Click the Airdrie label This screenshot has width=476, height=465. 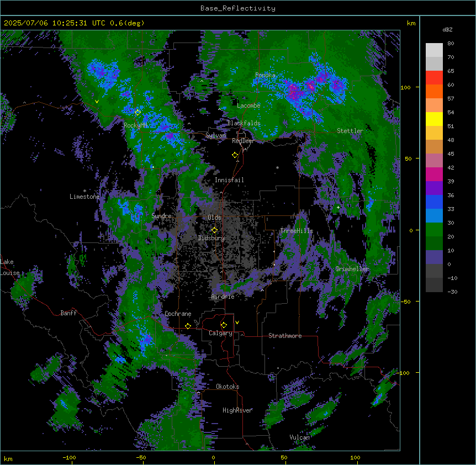pyautogui.click(x=223, y=297)
